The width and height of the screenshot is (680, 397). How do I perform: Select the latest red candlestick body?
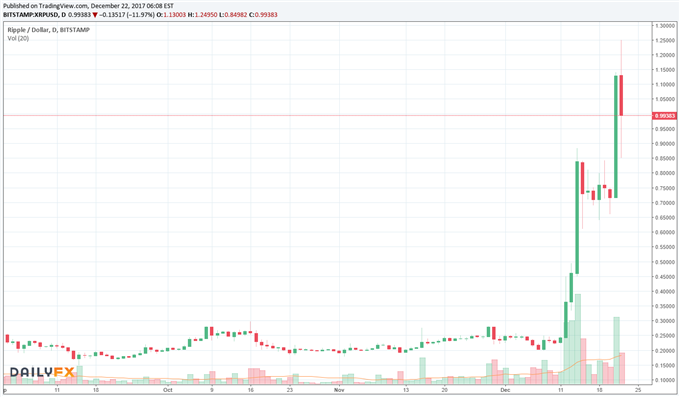click(621, 95)
